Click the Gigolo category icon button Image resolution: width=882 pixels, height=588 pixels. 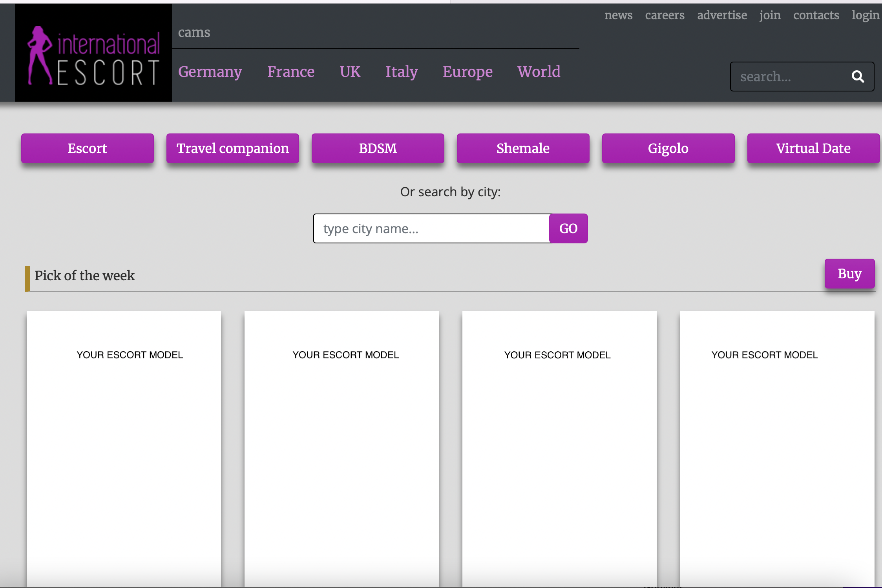pos(667,148)
